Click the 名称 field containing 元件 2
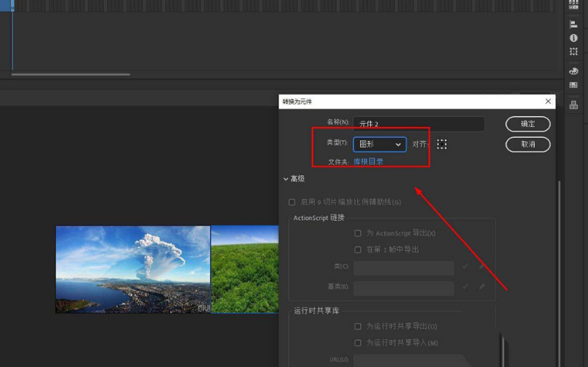Viewport: 588px width, 367px height. click(x=419, y=124)
